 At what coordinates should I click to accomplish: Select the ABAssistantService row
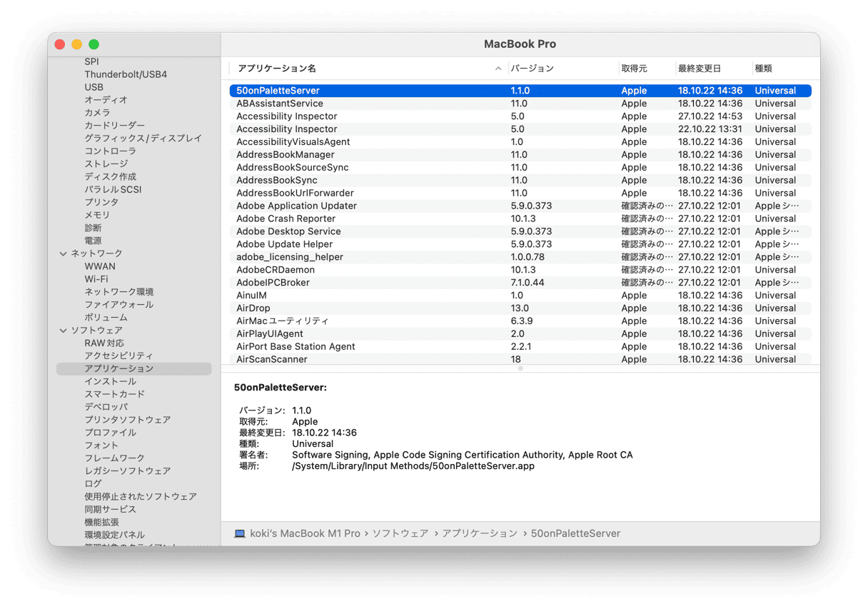520,104
